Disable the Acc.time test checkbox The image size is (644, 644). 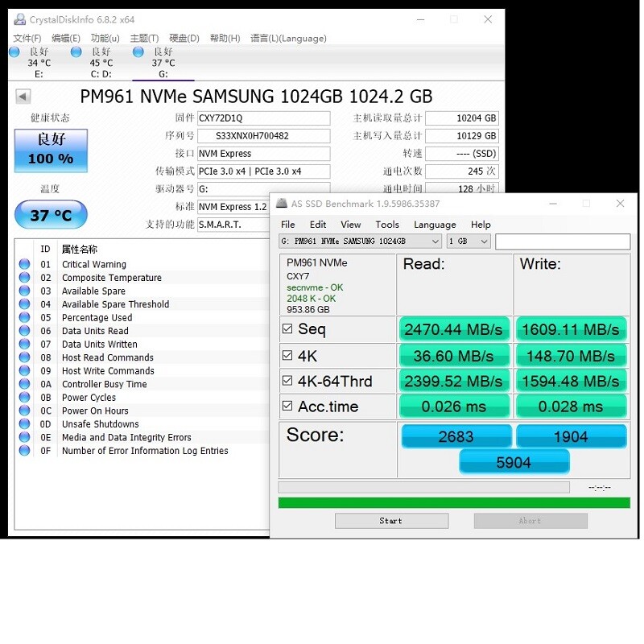point(288,407)
